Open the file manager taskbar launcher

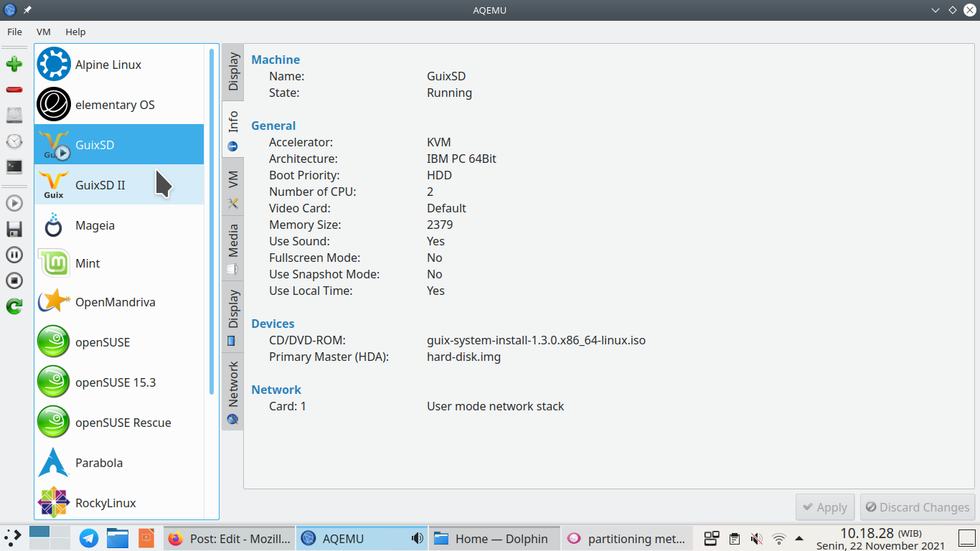coord(118,538)
